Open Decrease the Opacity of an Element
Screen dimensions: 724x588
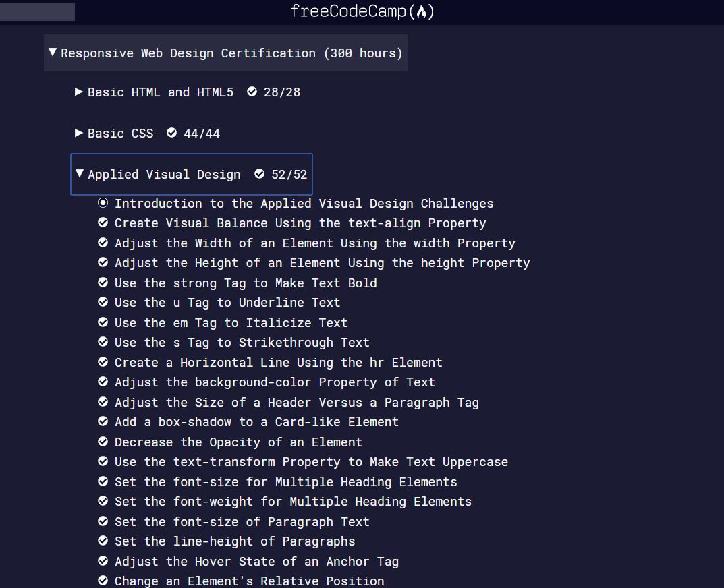pyautogui.click(x=238, y=442)
